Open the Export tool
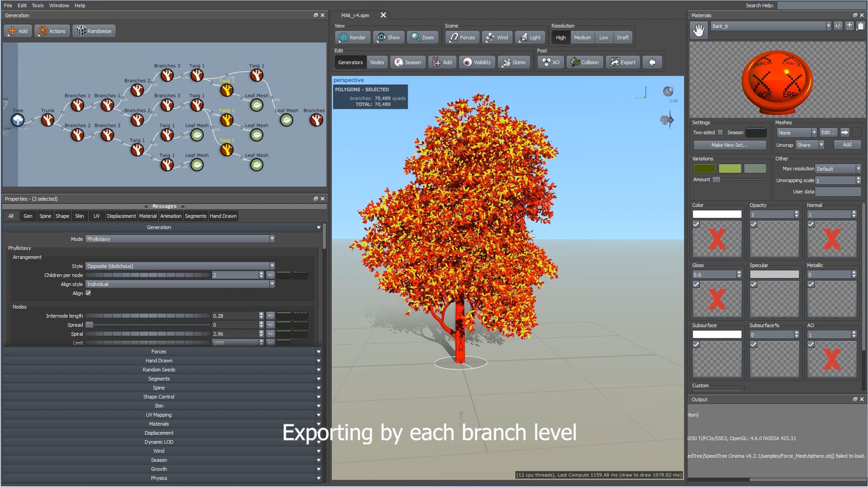868x488 pixels. (x=623, y=62)
